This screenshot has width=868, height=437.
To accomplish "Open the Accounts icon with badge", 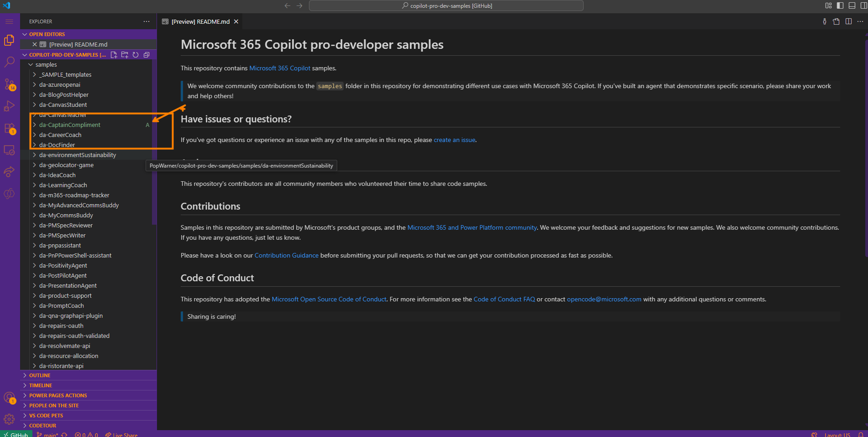I will click(9, 398).
